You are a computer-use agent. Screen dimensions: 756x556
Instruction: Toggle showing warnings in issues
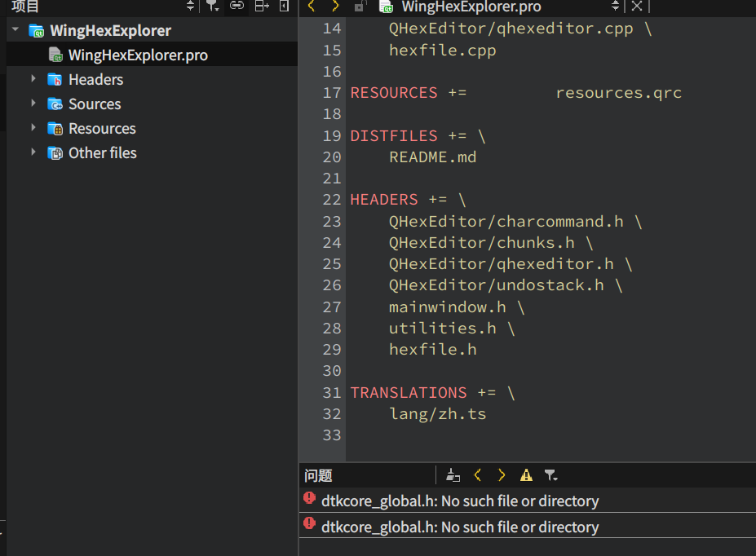coord(526,475)
